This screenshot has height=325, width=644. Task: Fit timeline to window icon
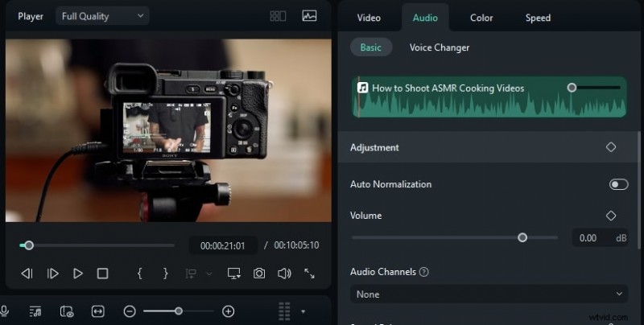coord(97,311)
